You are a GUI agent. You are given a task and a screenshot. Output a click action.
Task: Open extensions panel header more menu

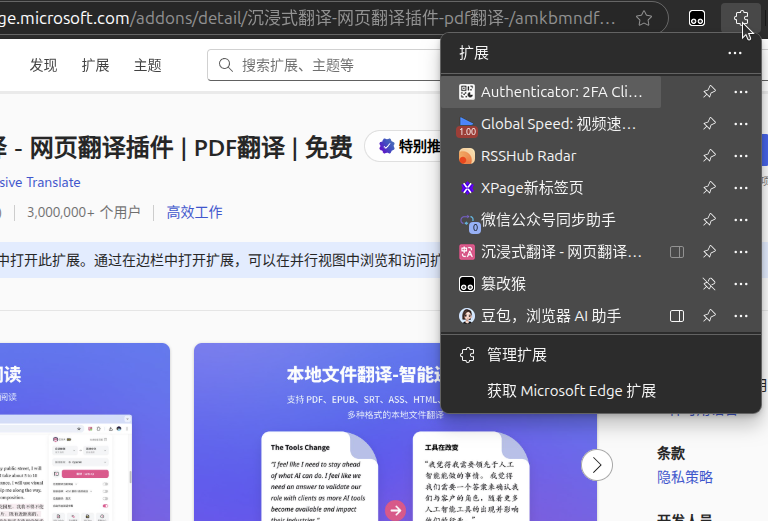[735, 53]
